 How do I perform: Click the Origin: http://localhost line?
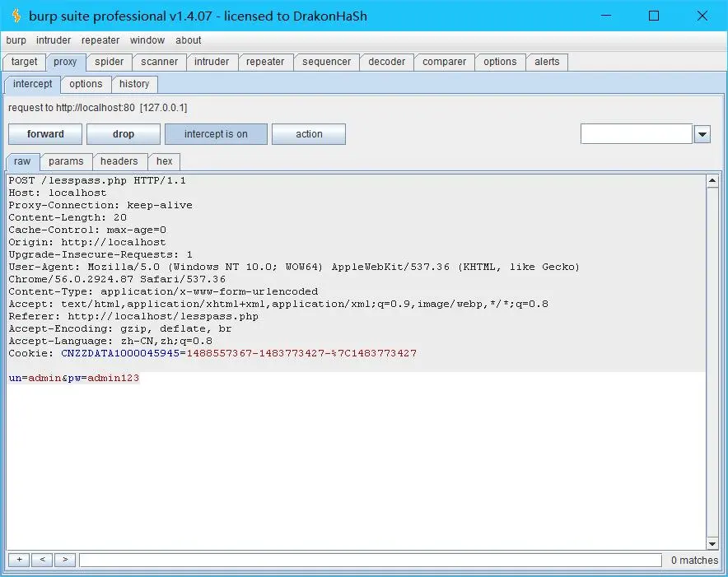[x=87, y=242]
